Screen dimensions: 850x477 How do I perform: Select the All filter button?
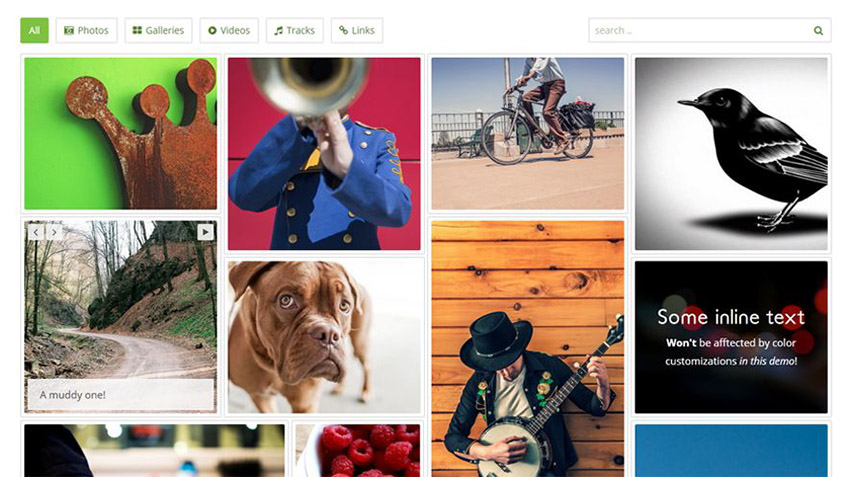pos(34,30)
